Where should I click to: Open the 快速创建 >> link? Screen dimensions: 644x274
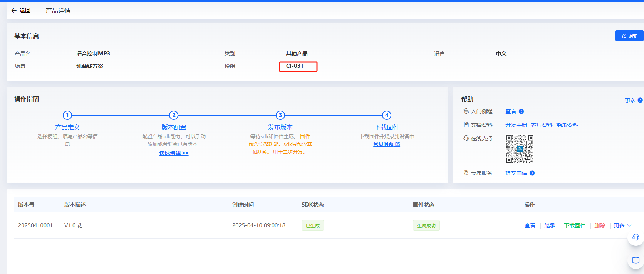[174, 153]
